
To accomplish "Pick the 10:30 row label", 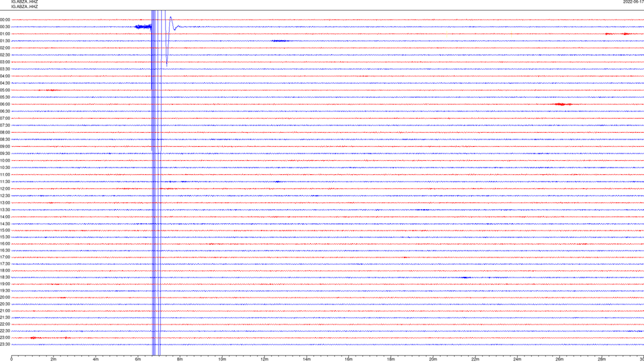I will point(5,168).
